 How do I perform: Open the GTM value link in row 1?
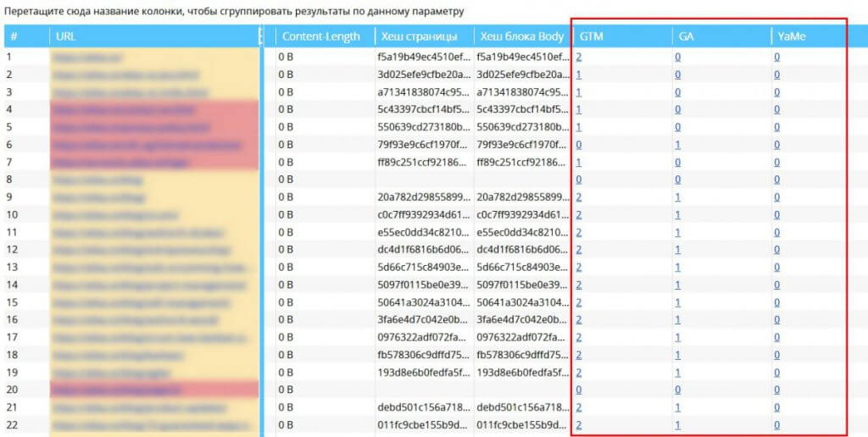[x=579, y=57]
